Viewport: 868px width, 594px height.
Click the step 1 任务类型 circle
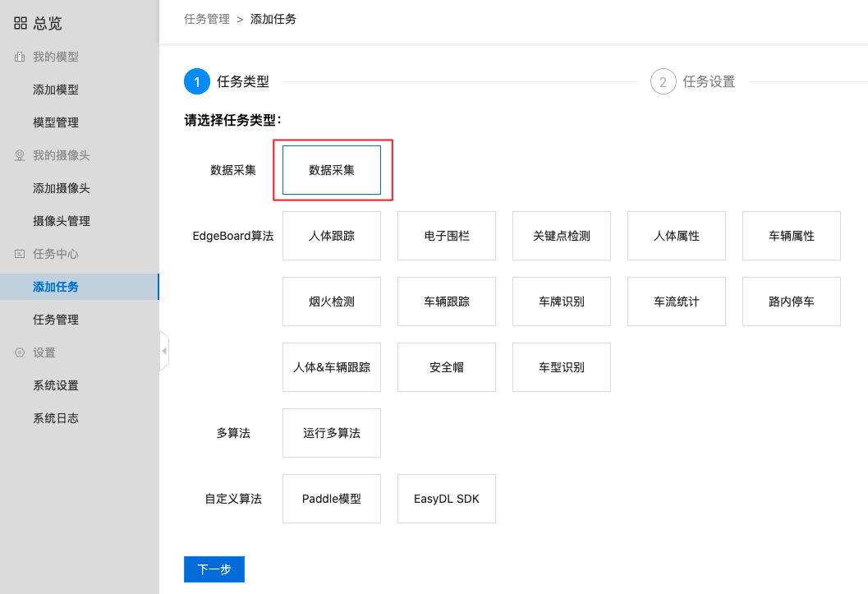197,82
